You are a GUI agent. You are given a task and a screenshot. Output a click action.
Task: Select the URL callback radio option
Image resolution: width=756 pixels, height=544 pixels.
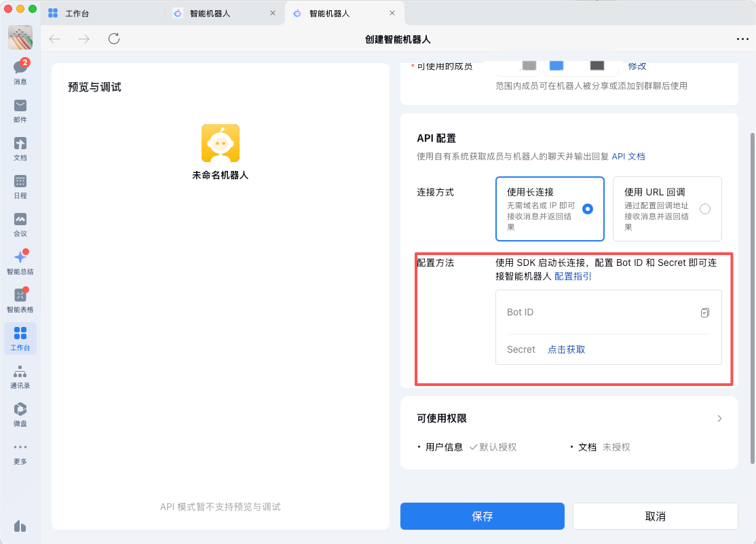coord(705,209)
